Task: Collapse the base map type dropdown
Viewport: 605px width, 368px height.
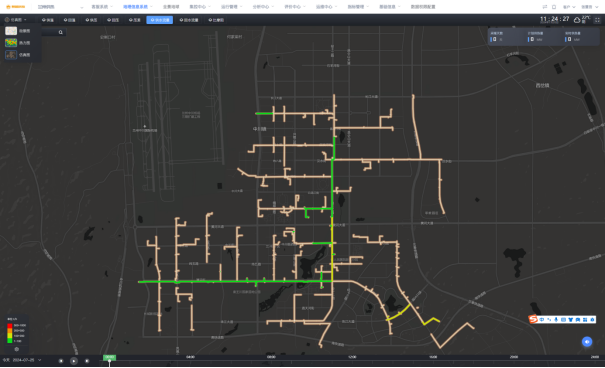Action: point(16,20)
